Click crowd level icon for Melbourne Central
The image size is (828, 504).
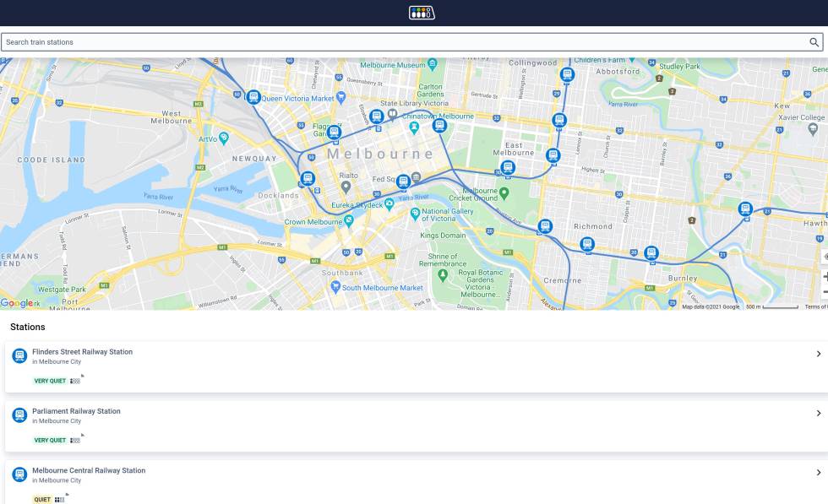coord(61,498)
